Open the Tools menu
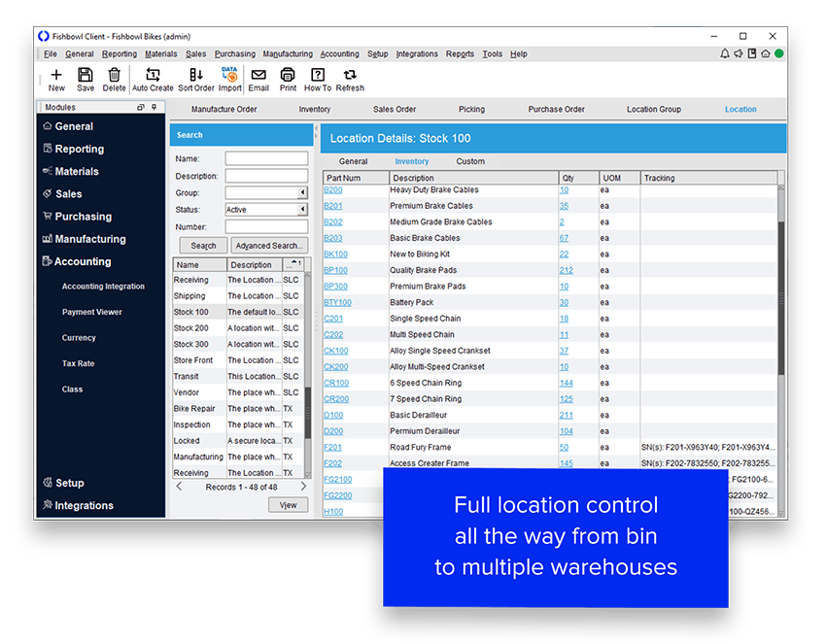Image resolution: width=826 pixels, height=644 pixels. coord(492,53)
